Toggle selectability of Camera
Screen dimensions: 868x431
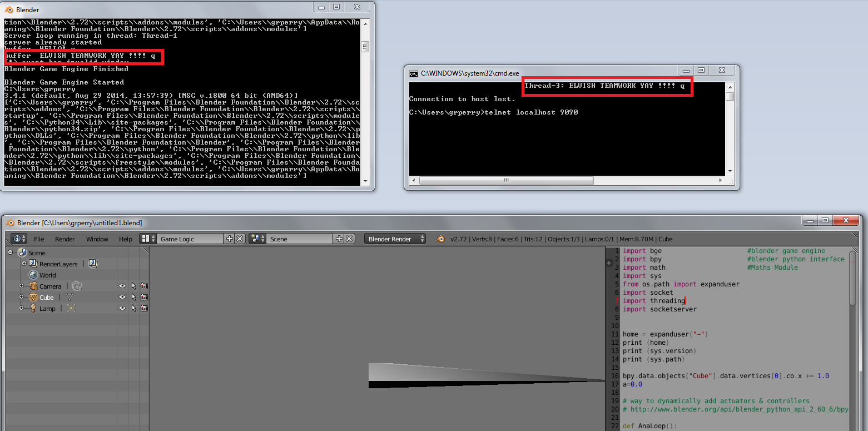click(133, 286)
